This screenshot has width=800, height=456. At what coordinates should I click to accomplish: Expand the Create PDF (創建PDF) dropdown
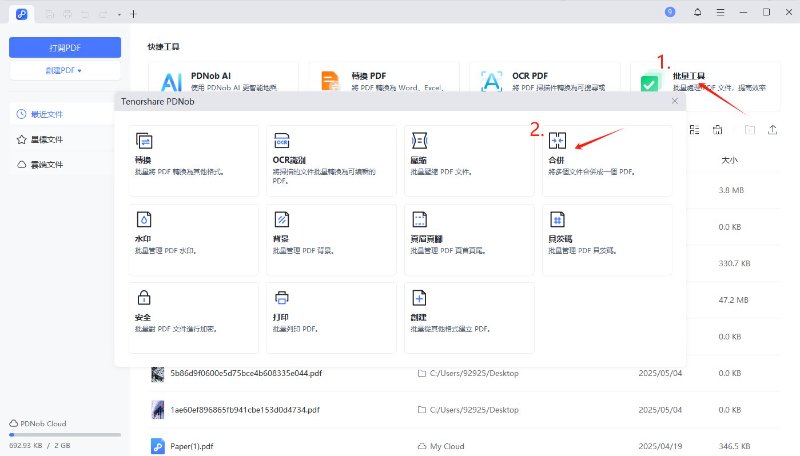[65, 71]
